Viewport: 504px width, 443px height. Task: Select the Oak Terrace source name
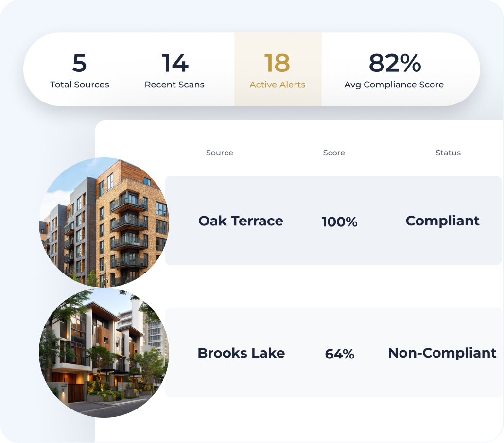(241, 221)
